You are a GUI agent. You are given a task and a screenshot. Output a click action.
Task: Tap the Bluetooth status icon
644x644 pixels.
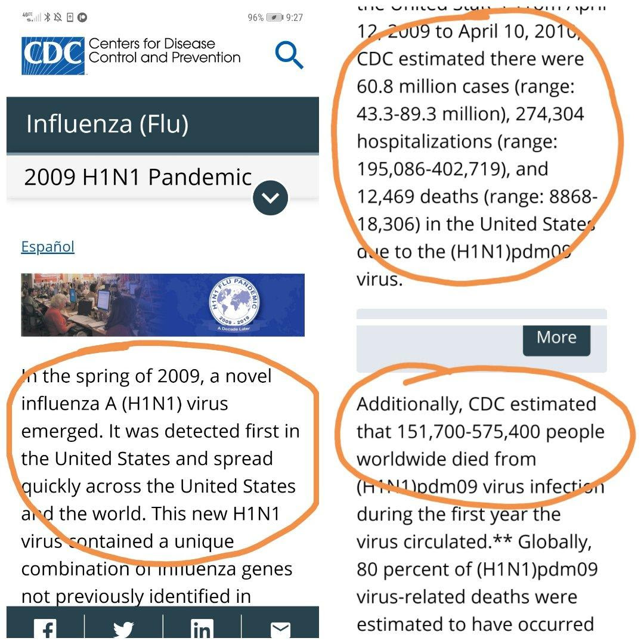(48, 17)
